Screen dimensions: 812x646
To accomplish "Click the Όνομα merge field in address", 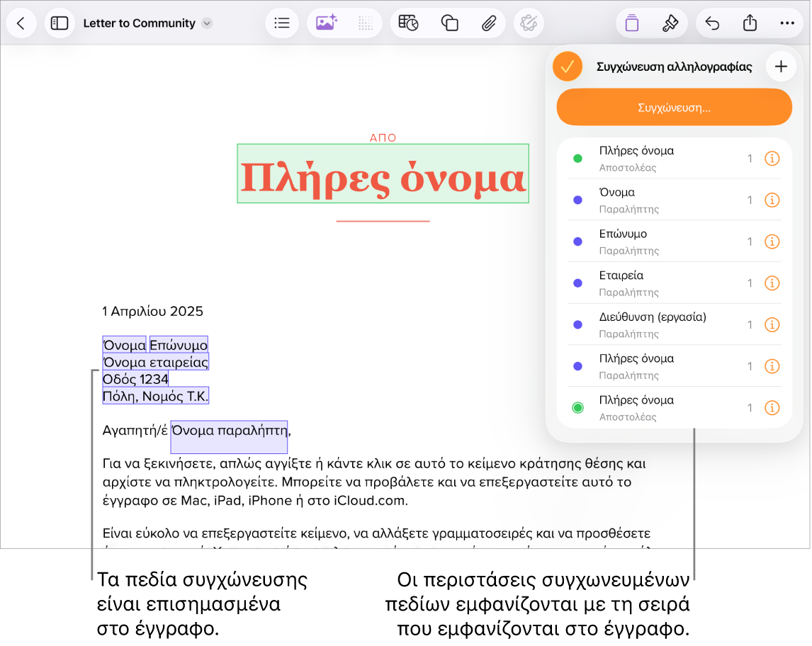I will (x=124, y=345).
